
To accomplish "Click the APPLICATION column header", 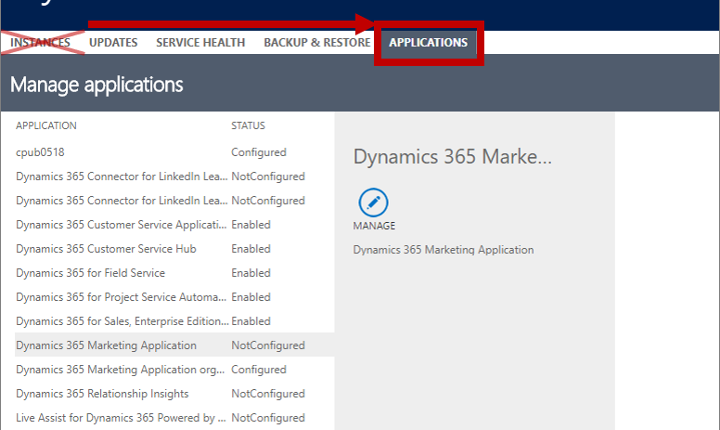I will [46, 126].
